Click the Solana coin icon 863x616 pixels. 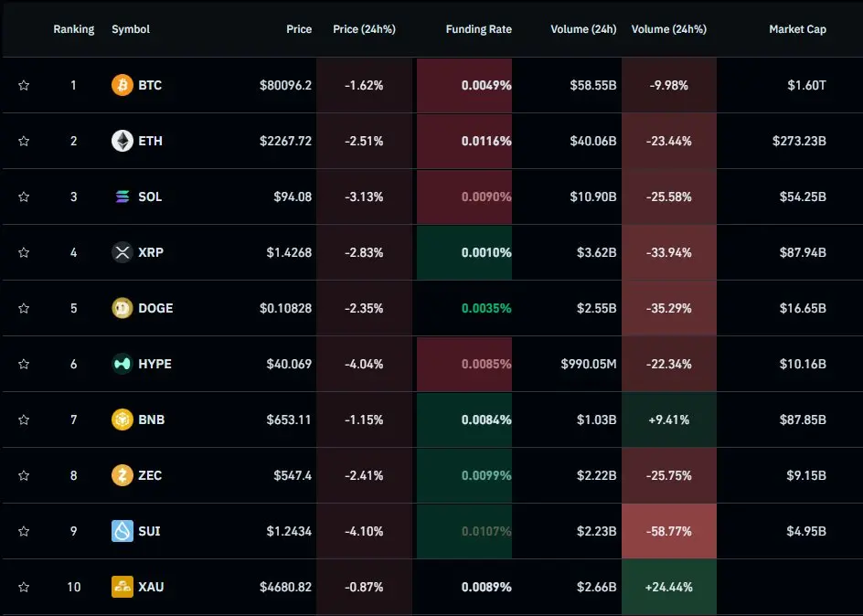pyautogui.click(x=123, y=196)
